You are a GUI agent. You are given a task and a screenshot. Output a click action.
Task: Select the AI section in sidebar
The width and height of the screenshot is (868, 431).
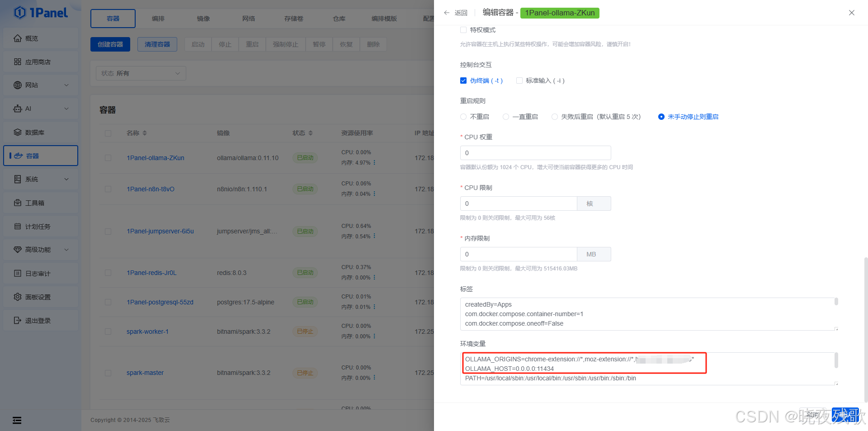coord(29,109)
